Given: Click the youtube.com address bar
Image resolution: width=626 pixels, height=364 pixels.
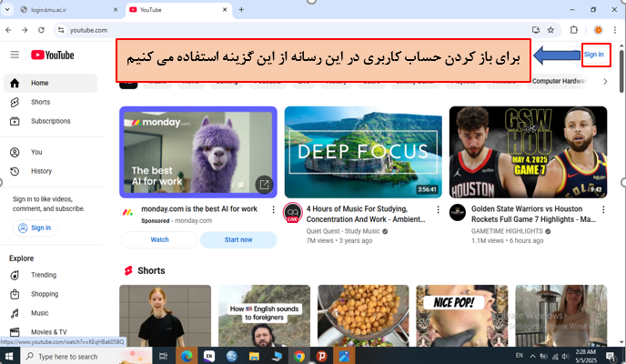Looking at the screenshot, I should pyautogui.click(x=273, y=29).
